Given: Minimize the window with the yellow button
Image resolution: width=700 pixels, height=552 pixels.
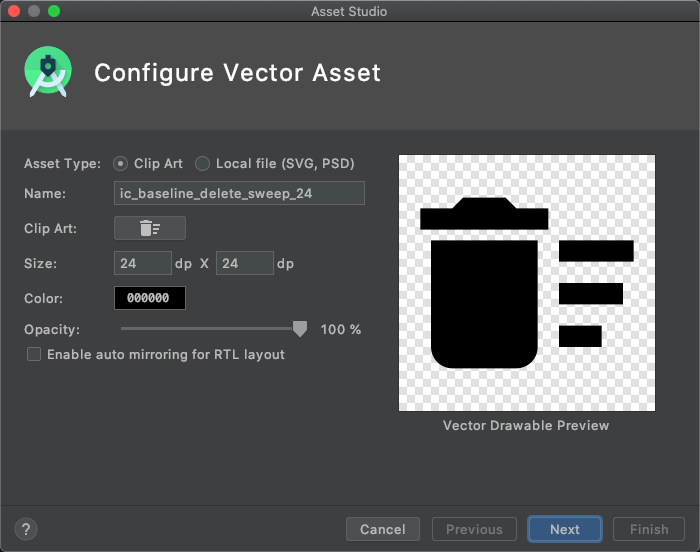Looking at the screenshot, I should [x=34, y=11].
